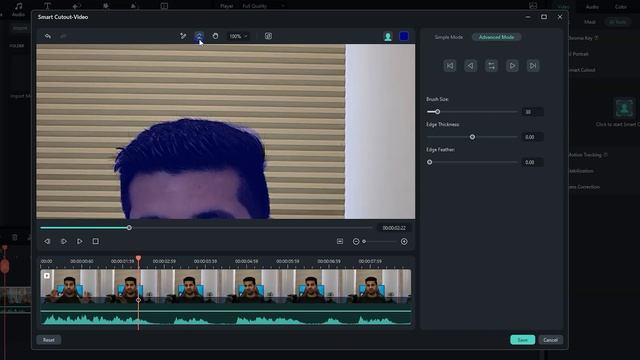Step to next frame in preview

[64, 241]
